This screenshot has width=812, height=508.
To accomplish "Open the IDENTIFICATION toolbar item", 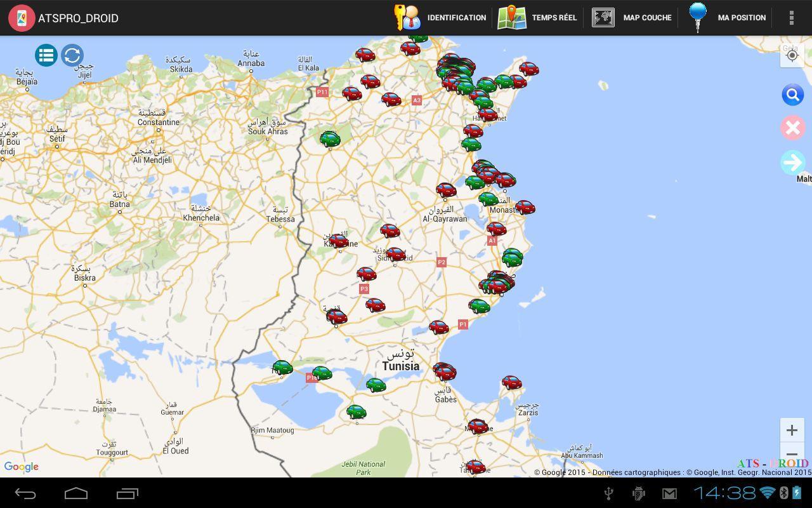I will (440, 18).
